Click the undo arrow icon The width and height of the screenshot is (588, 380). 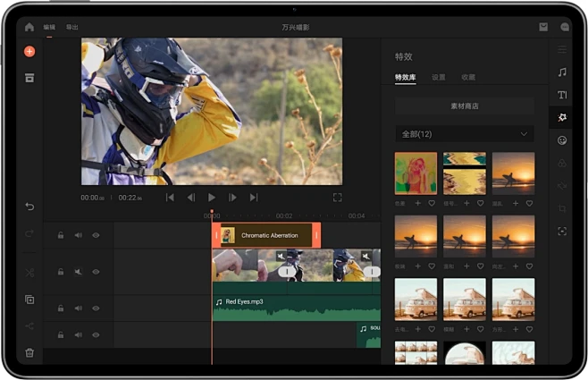[29, 207]
